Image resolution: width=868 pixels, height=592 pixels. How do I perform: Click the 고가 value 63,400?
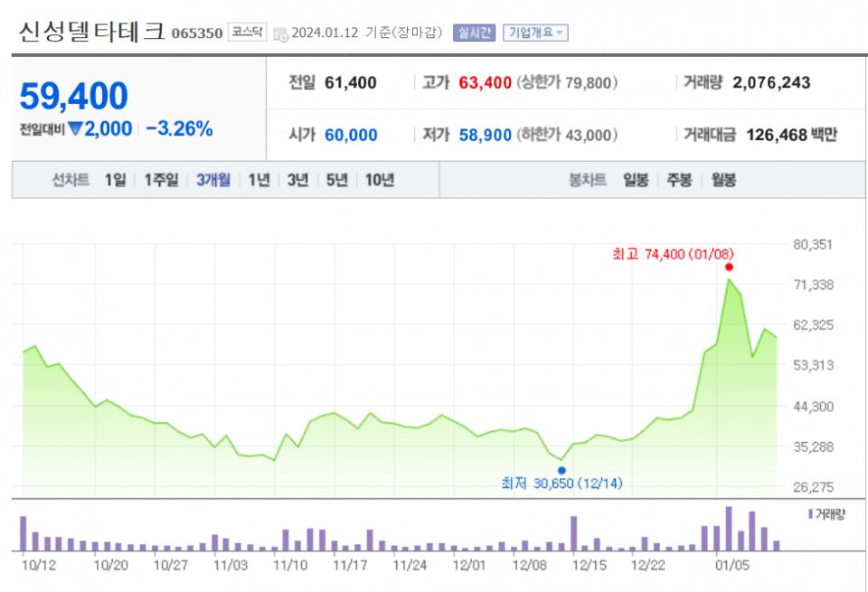(485, 83)
